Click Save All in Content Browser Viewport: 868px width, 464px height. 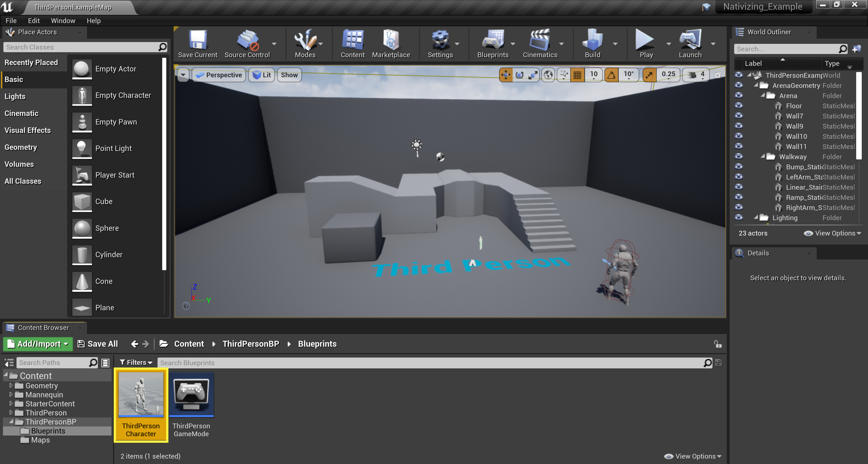click(x=98, y=344)
